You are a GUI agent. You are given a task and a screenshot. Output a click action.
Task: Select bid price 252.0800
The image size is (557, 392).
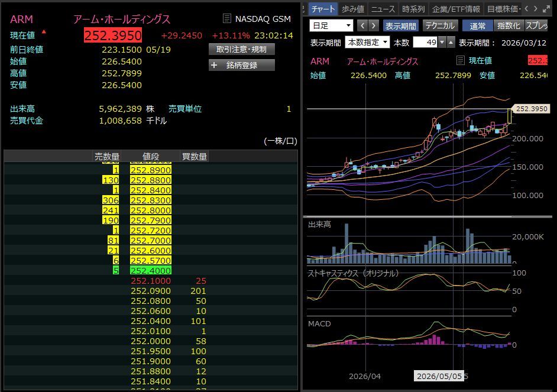pos(151,301)
